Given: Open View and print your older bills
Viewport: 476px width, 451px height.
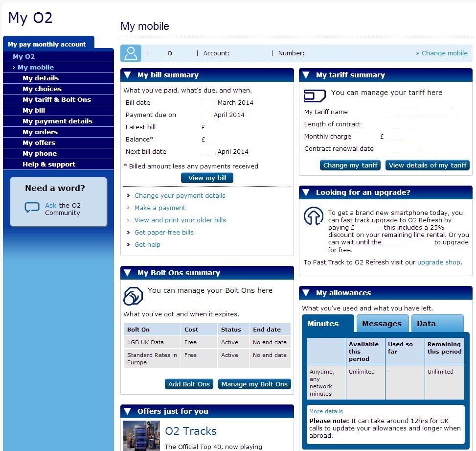Looking at the screenshot, I should [181, 220].
